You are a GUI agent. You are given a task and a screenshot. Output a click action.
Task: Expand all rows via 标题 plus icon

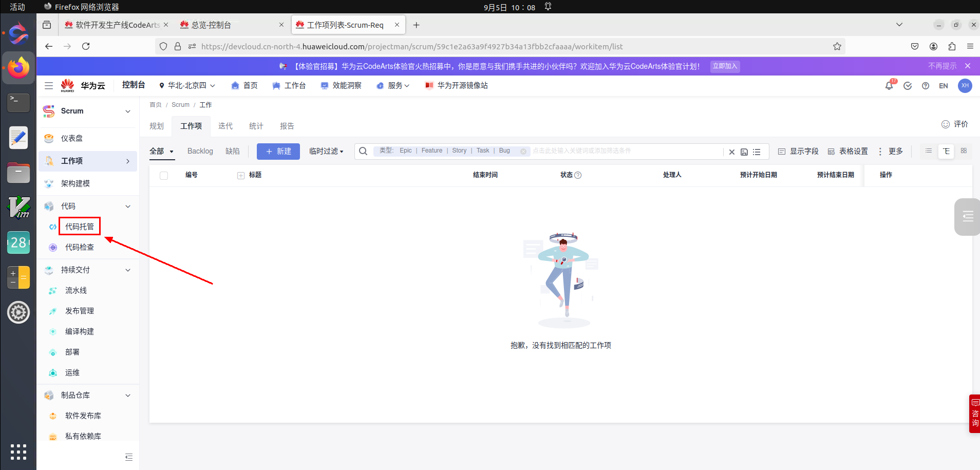click(x=241, y=176)
